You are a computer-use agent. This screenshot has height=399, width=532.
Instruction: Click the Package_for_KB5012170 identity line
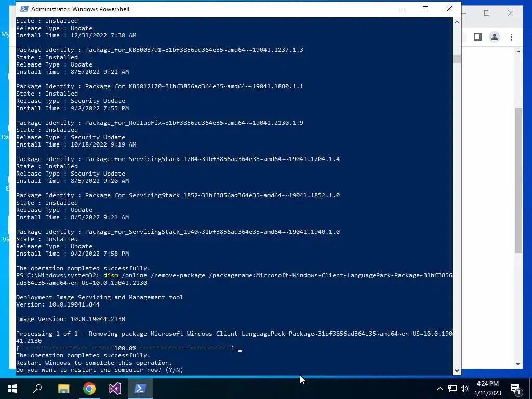click(159, 86)
